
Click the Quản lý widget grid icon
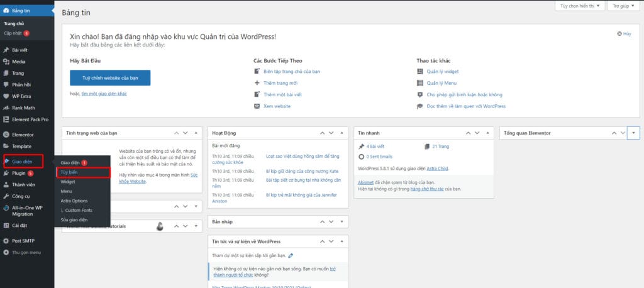[x=419, y=72]
